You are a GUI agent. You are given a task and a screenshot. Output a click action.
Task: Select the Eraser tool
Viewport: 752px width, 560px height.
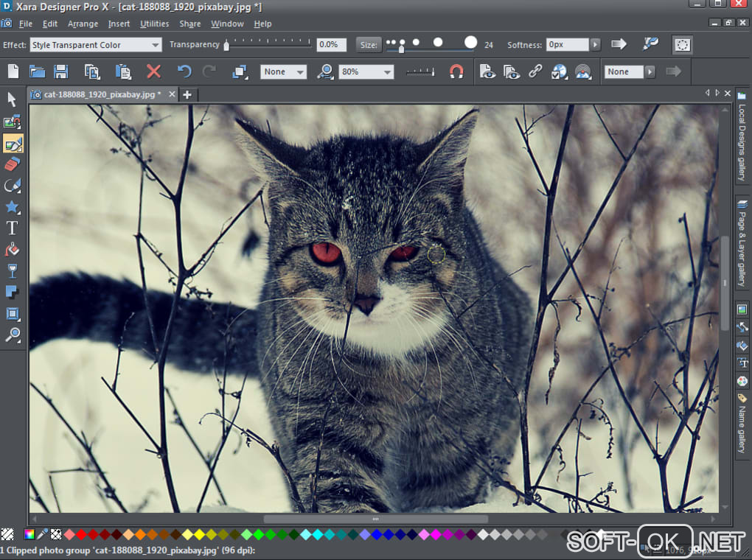[x=12, y=164]
